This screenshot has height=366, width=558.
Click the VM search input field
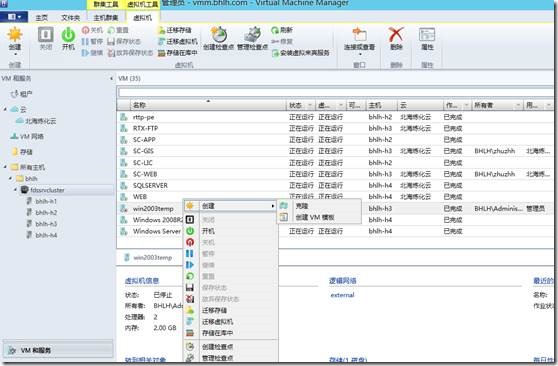click(x=336, y=93)
